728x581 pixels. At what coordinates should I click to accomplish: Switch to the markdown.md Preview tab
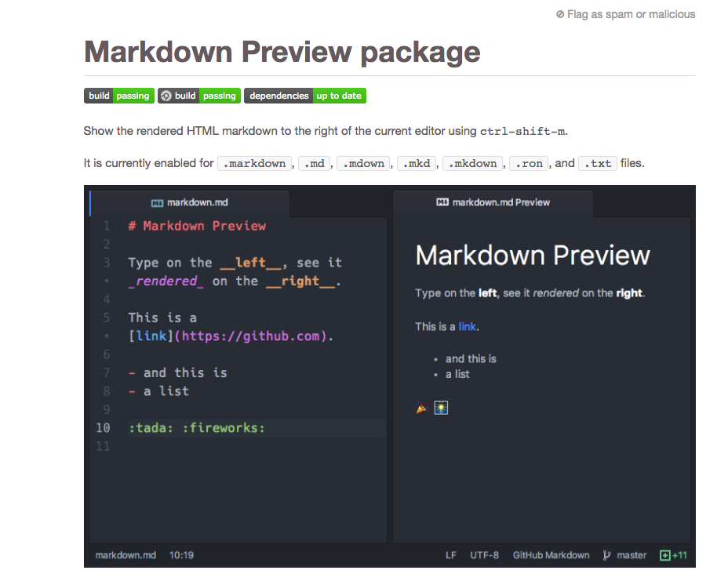493,203
